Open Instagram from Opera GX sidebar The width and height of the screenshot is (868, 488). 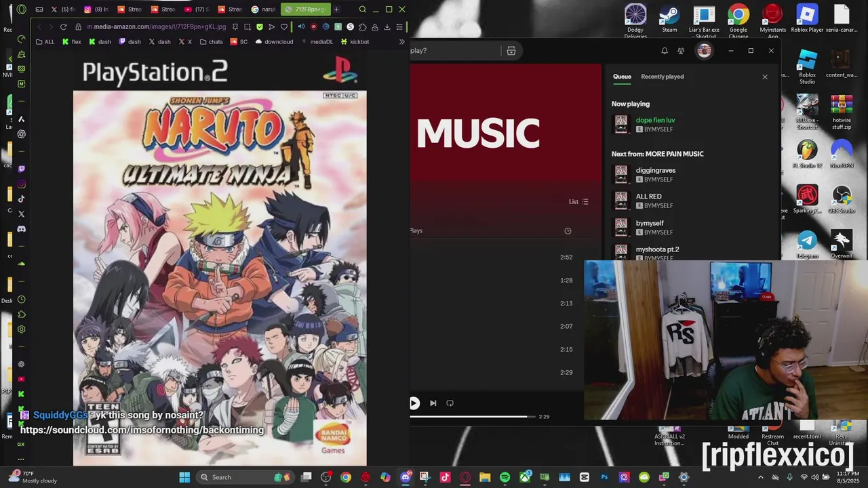pyautogui.click(x=22, y=184)
